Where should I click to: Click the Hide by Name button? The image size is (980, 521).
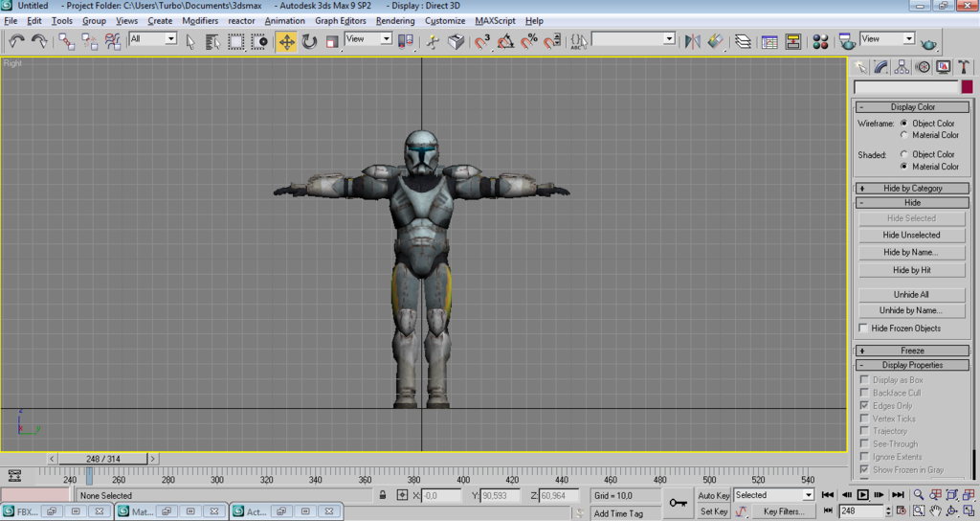coord(911,252)
